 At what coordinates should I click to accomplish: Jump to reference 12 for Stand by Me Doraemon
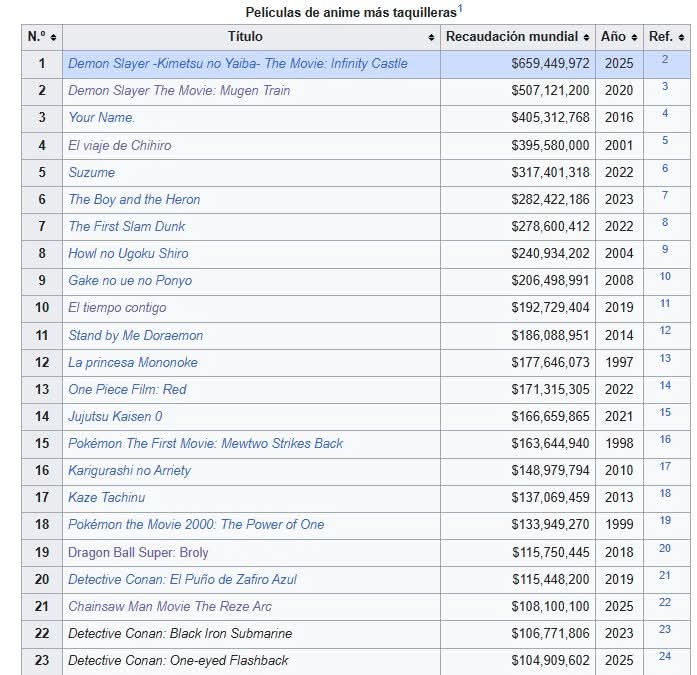tap(665, 331)
